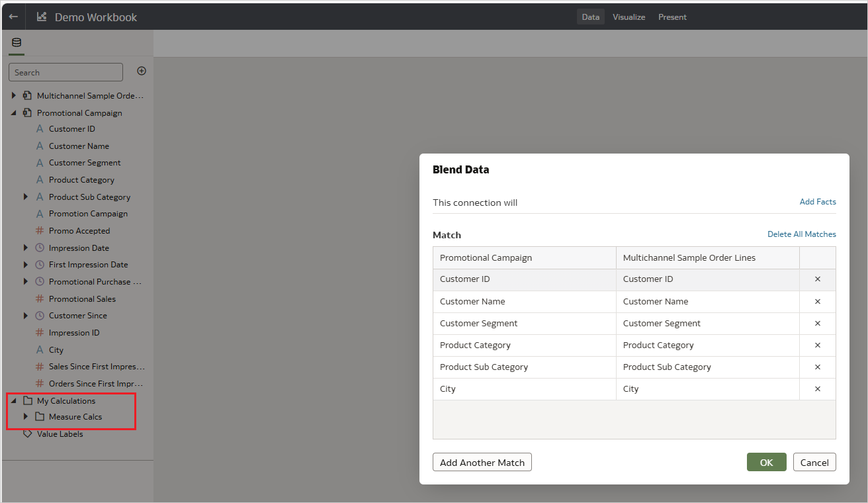Image resolution: width=868 pixels, height=503 pixels.
Task: Click the Value Labels tag icon
Action: pyautogui.click(x=28, y=434)
